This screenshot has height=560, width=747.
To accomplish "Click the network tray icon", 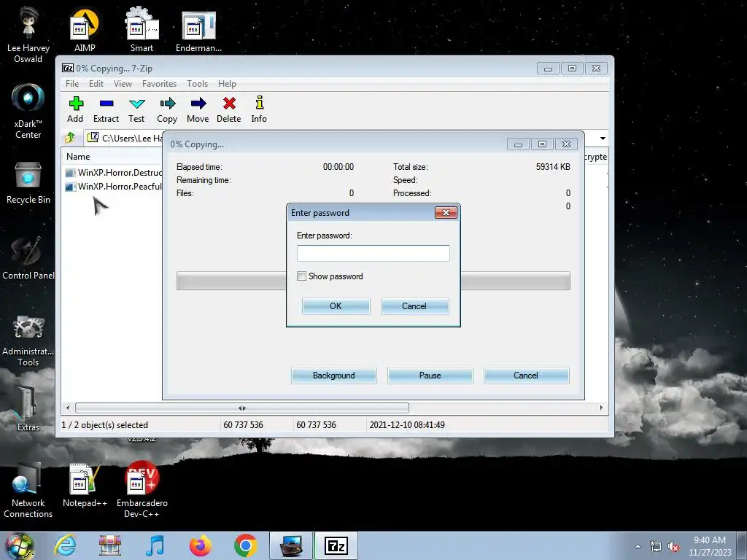I will [656, 547].
